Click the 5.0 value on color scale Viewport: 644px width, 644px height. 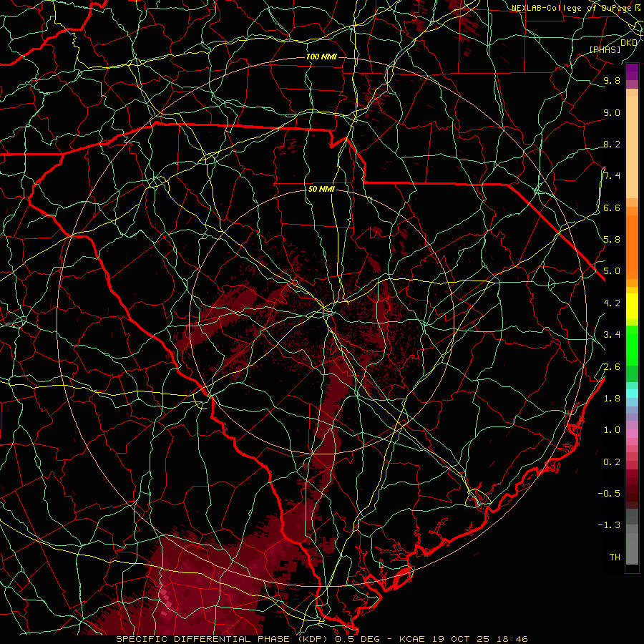612,271
